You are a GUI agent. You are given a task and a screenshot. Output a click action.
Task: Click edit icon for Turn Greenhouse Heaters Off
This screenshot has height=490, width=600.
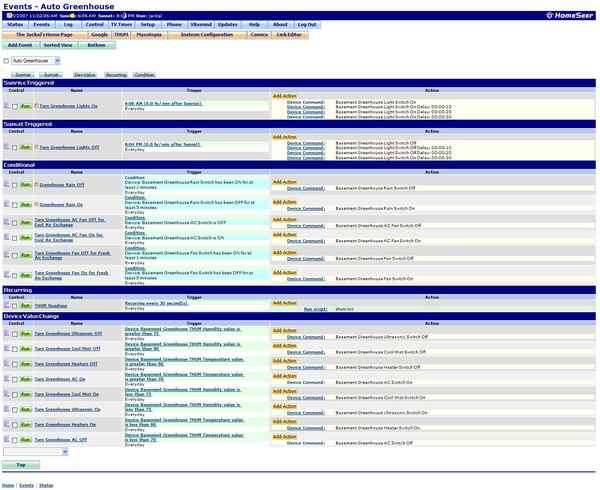pyautogui.click(x=7, y=363)
